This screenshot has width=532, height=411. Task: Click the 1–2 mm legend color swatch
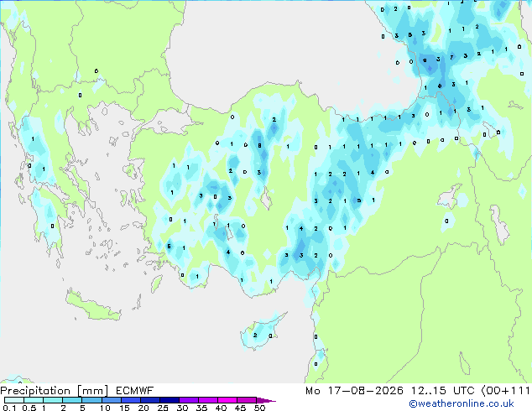point(53,400)
